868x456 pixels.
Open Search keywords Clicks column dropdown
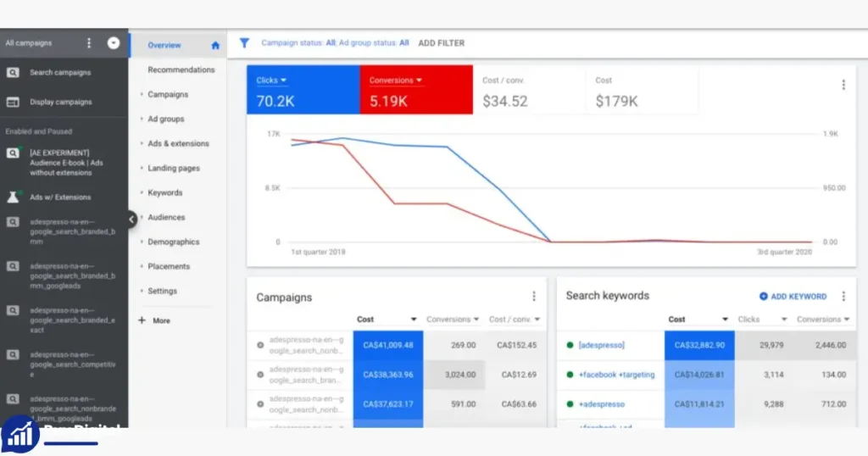pos(784,320)
